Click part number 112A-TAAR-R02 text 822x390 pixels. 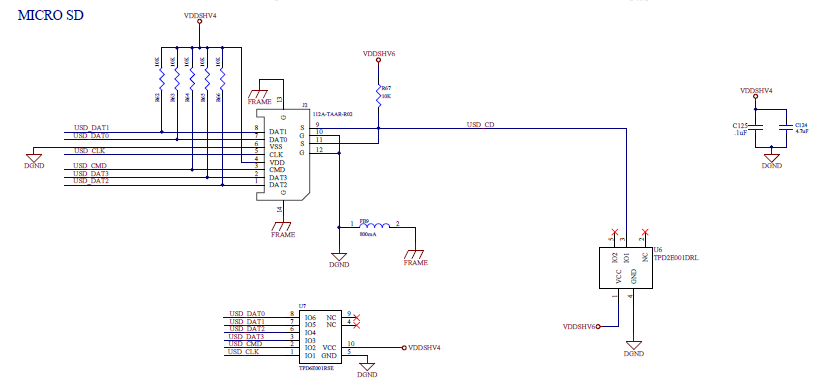pos(332,113)
